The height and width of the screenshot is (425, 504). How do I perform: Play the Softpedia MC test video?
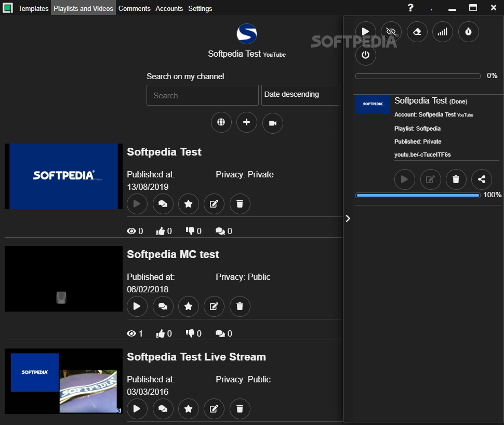137,306
